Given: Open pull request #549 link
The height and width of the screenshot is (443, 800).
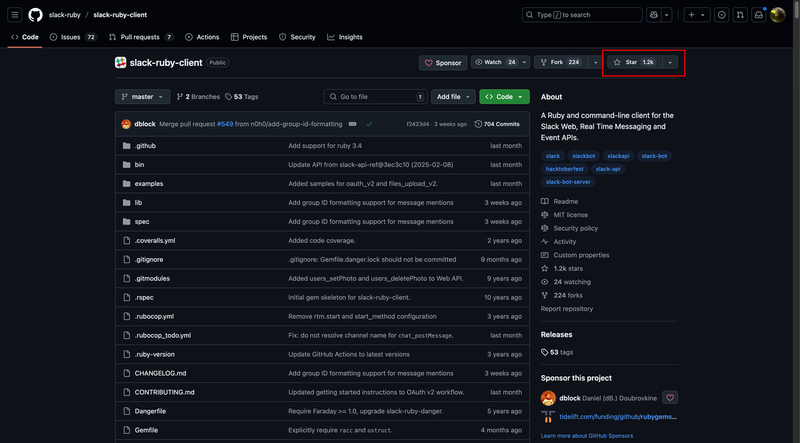Looking at the screenshot, I should coord(225,124).
